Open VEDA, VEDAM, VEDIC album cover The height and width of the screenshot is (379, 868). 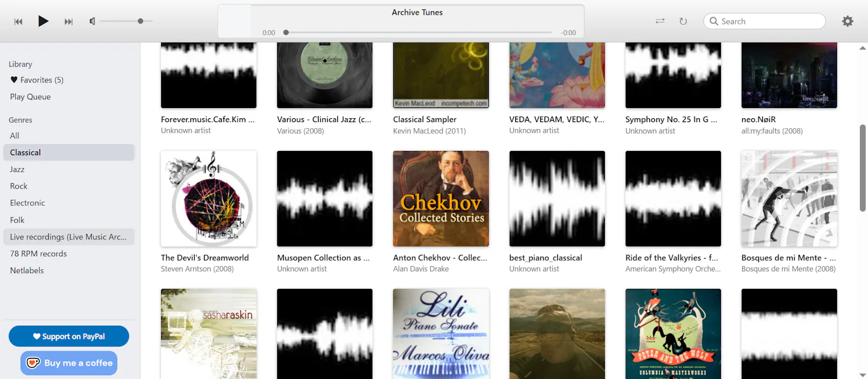[x=557, y=75]
